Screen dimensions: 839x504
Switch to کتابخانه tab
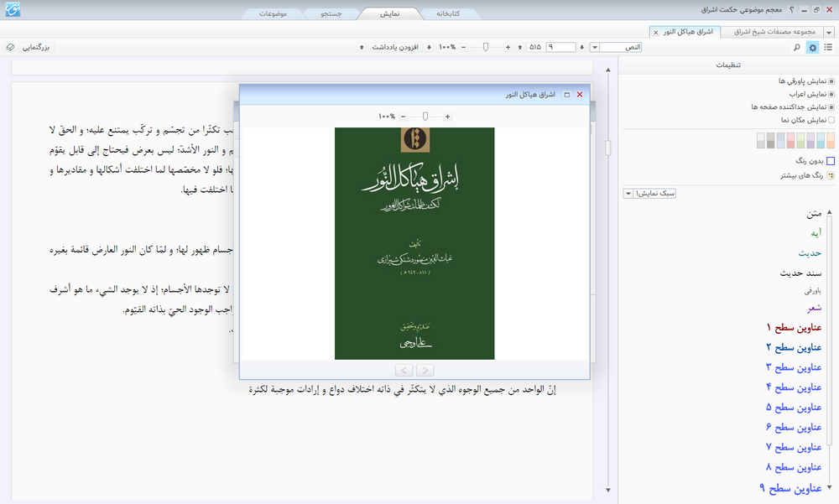click(x=448, y=14)
